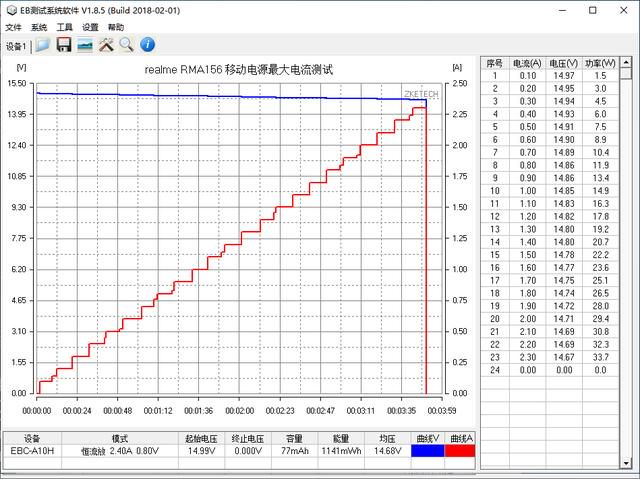This screenshot has width=640, height=479.
Task: Click the 77mAh capacity value
Action: click(x=294, y=451)
